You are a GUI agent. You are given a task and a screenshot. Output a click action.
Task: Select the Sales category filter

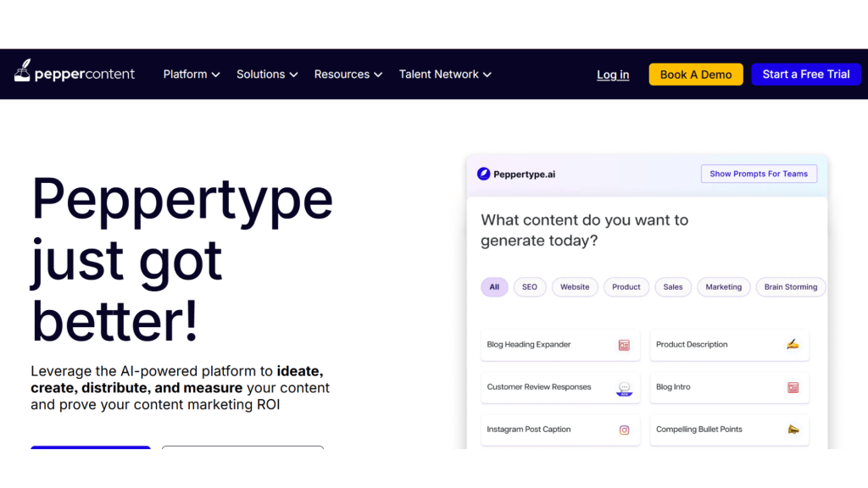[673, 287]
